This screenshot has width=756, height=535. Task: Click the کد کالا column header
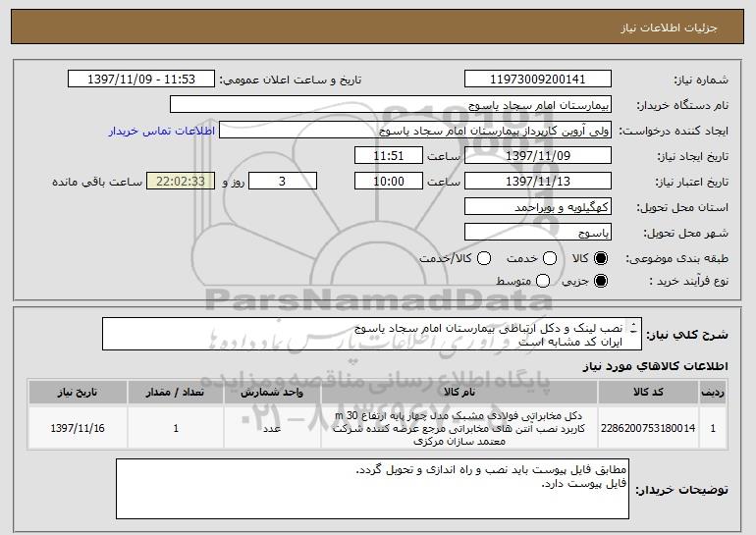point(648,393)
